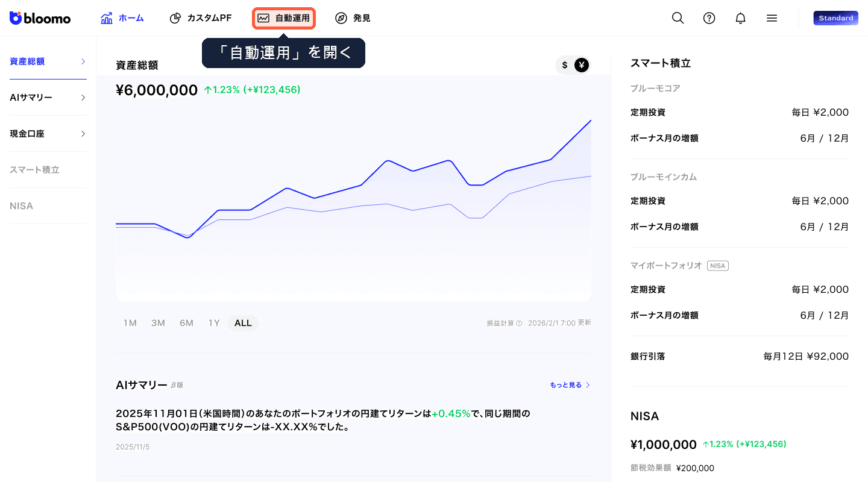Expand 現金口座 sidebar chevron
Screen dimensions: 868x482
coord(83,134)
